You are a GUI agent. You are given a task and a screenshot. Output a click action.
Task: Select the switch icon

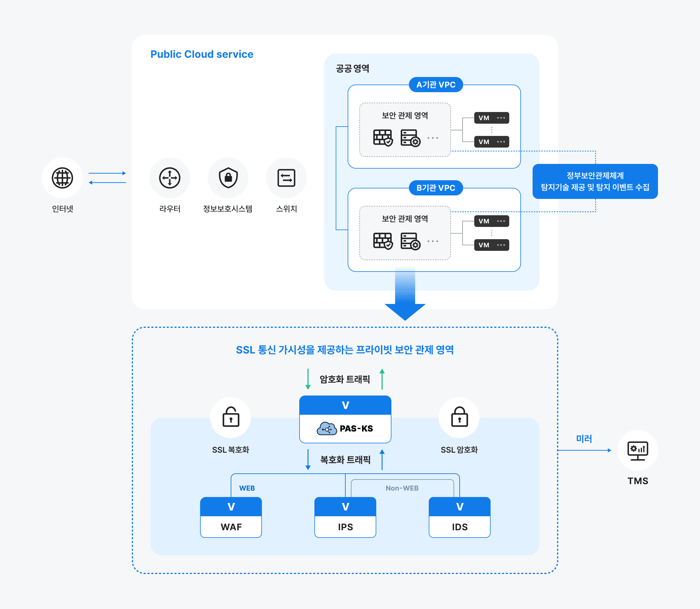(286, 177)
